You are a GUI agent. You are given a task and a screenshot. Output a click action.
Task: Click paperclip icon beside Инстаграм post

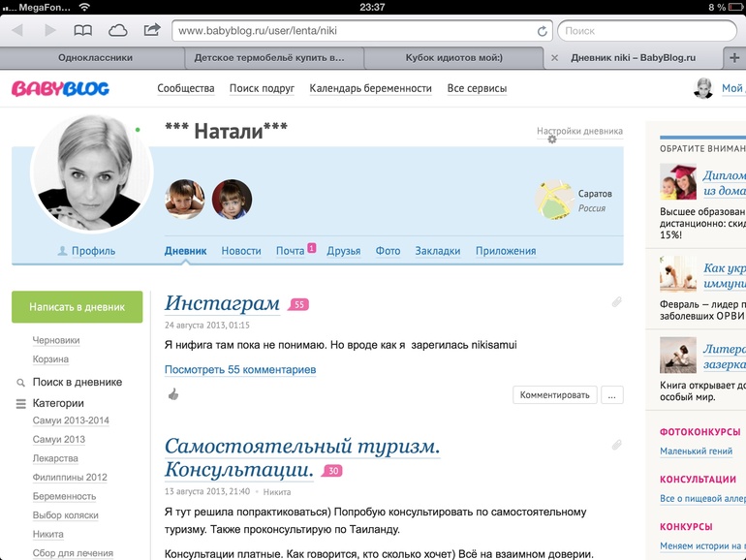[616, 301]
